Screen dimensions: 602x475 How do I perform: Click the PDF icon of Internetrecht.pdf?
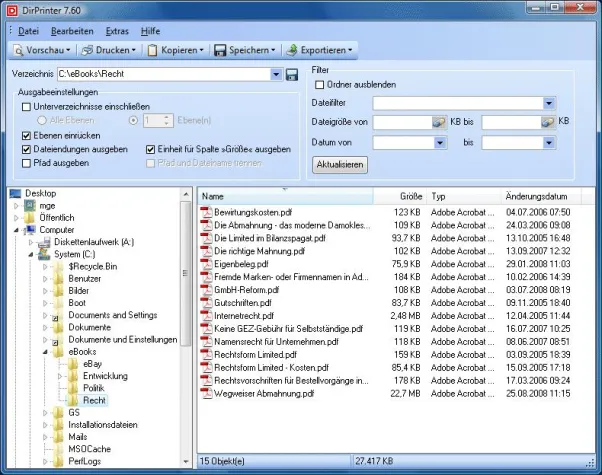(207, 316)
